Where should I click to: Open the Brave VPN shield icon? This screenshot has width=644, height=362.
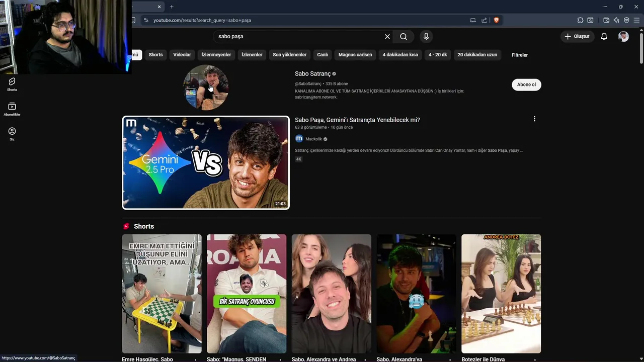(x=626, y=20)
